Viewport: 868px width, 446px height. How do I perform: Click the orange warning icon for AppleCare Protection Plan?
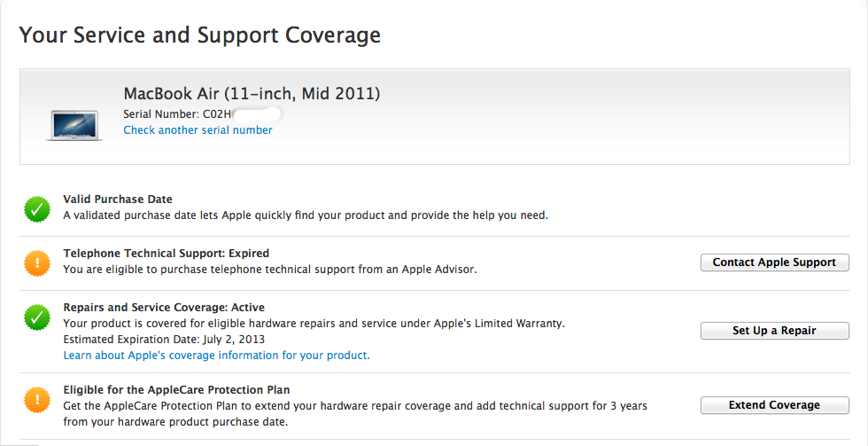pyautogui.click(x=37, y=400)
